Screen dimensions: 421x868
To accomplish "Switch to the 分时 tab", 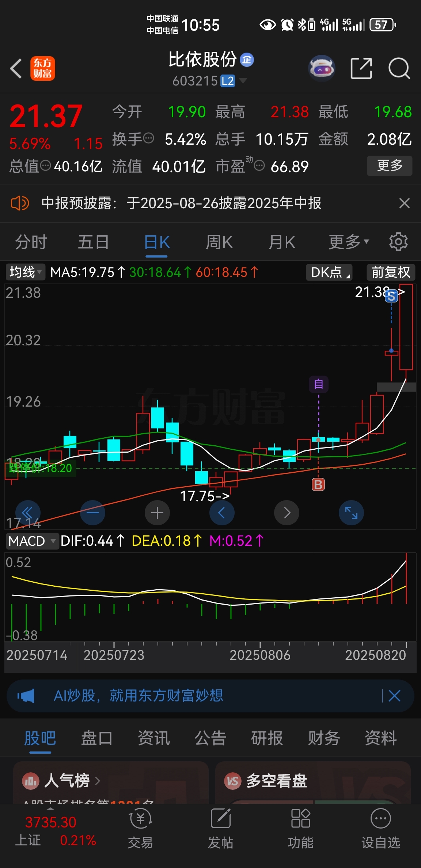I will pos(31,242).
